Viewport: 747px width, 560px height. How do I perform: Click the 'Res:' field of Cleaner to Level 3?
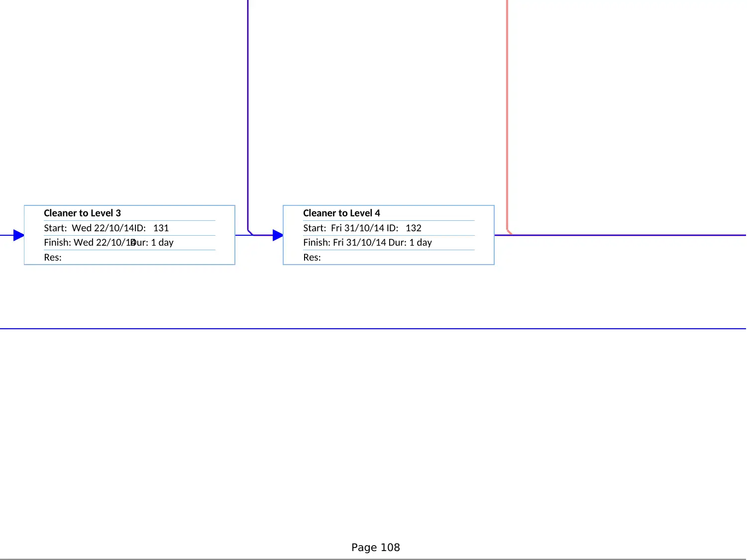pos(53,258)
